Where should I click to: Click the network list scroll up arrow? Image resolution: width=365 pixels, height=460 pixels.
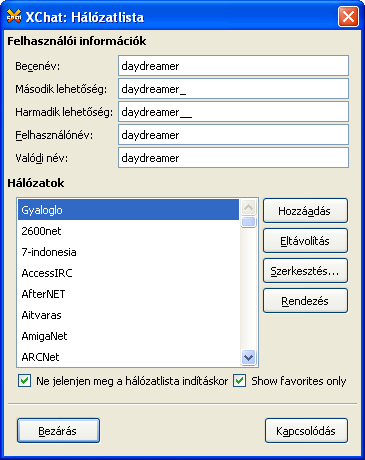pos(248,207)
